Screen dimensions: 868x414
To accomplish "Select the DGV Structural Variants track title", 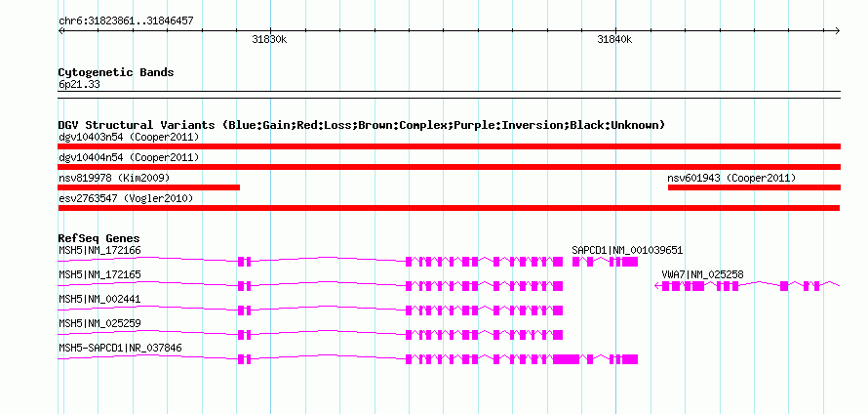I will pos(362,125).
